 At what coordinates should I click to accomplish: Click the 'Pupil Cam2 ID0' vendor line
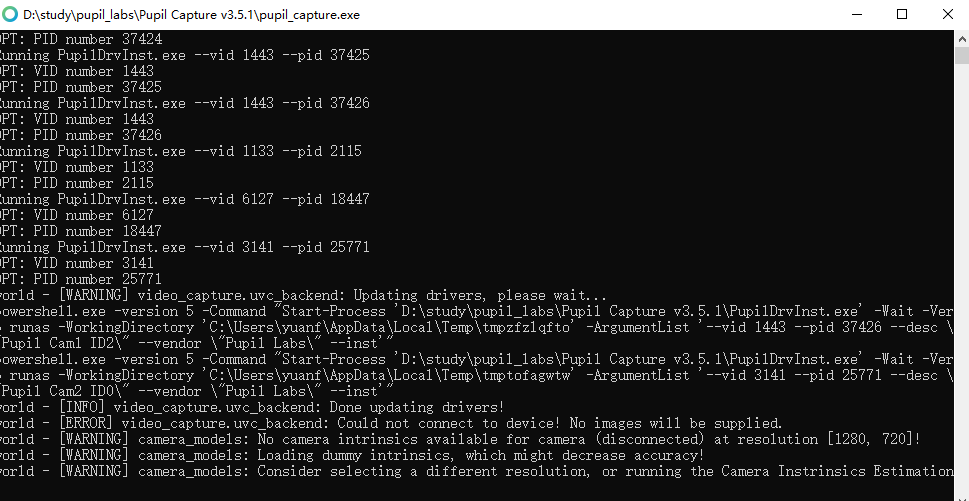197,391
